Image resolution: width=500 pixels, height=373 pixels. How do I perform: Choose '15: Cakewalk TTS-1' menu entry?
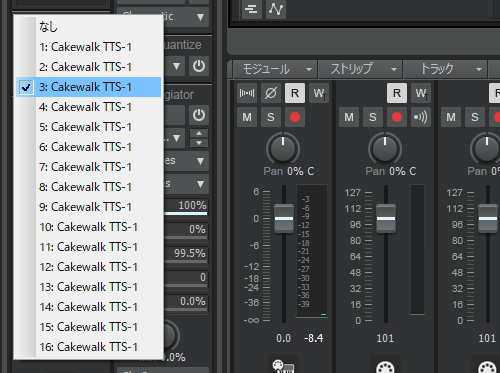point(88,327)
